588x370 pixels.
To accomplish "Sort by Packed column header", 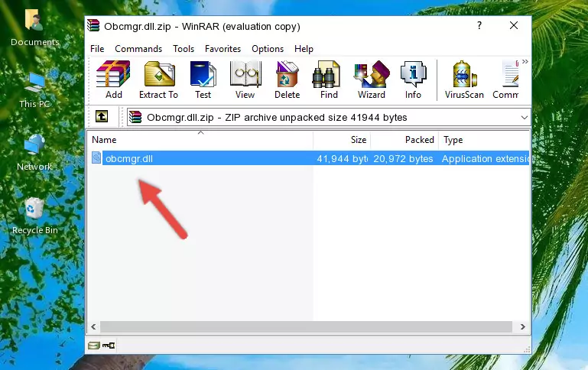I will pos(404,140).
